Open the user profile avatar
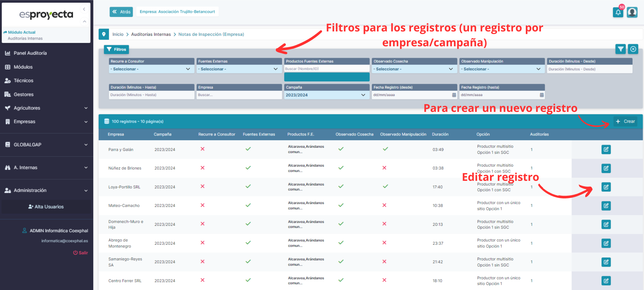644x290 pixels. (632, 13)
